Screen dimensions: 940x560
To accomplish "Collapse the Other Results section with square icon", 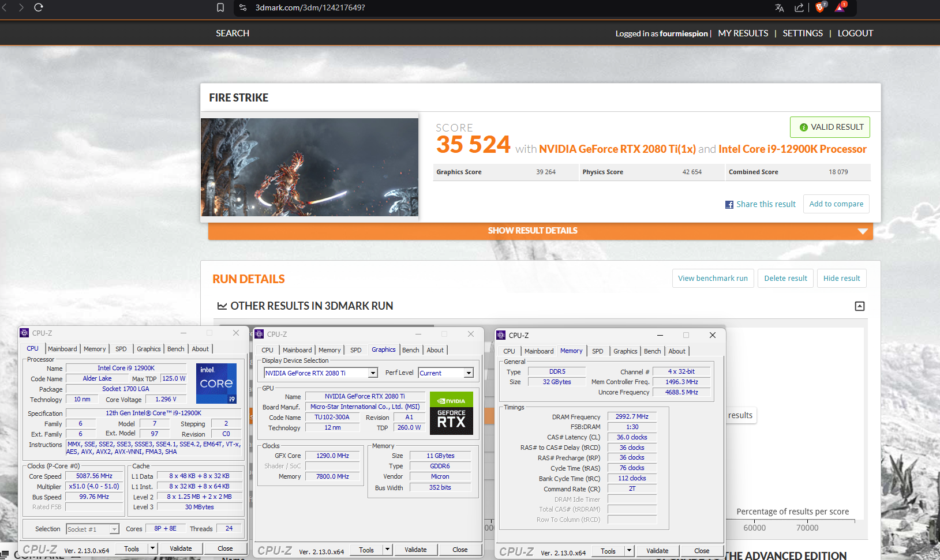I will pyautogui.click(x=860, y=306).
